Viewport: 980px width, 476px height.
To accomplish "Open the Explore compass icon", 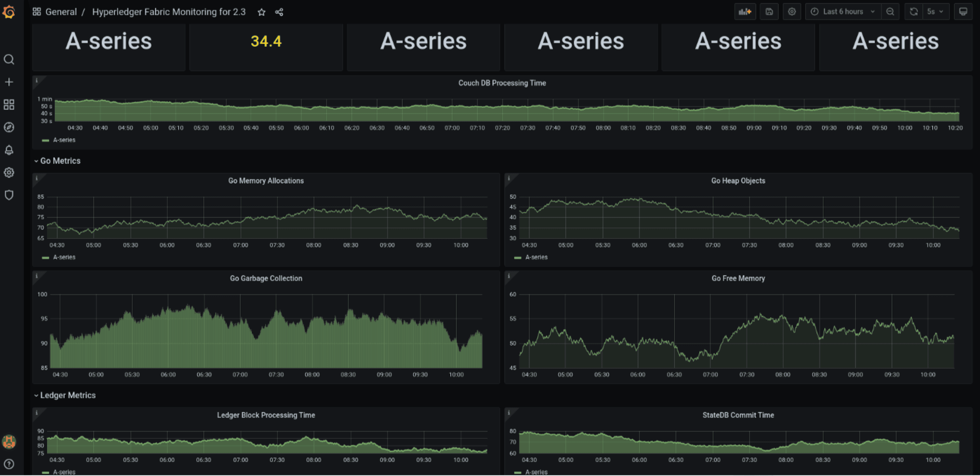I will (x=9, y=127).
